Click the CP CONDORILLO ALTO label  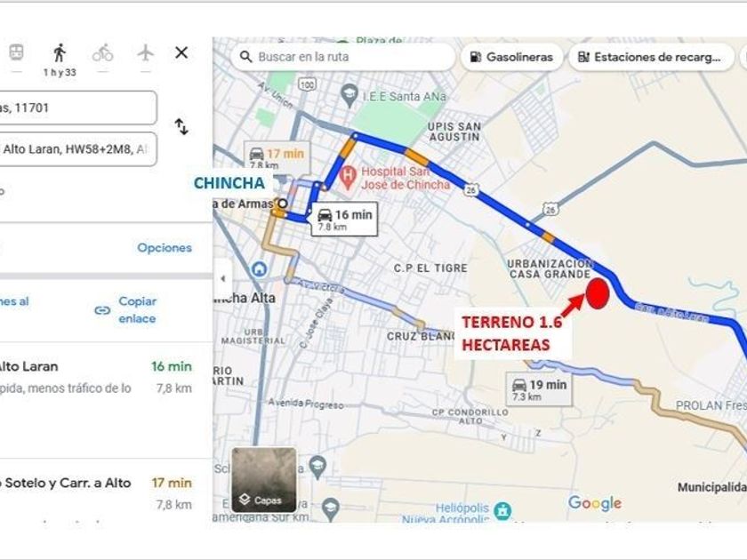[470, 416]
